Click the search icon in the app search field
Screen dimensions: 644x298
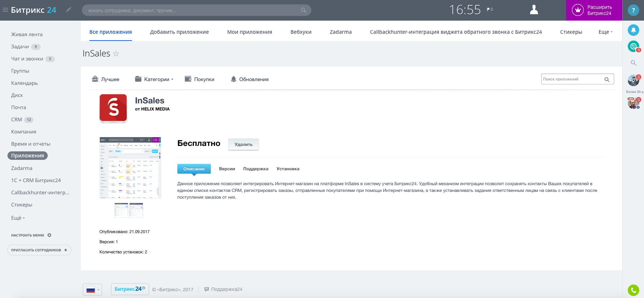(607, 79)
